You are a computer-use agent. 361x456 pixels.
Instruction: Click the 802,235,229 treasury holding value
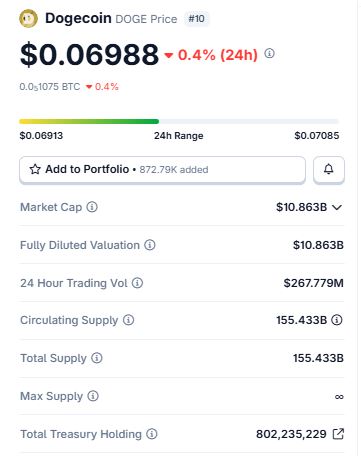[x=291, y=434]
